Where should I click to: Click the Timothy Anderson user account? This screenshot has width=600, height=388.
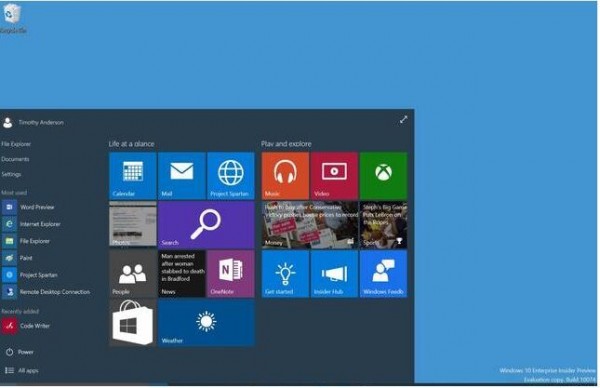click(33, 122)
